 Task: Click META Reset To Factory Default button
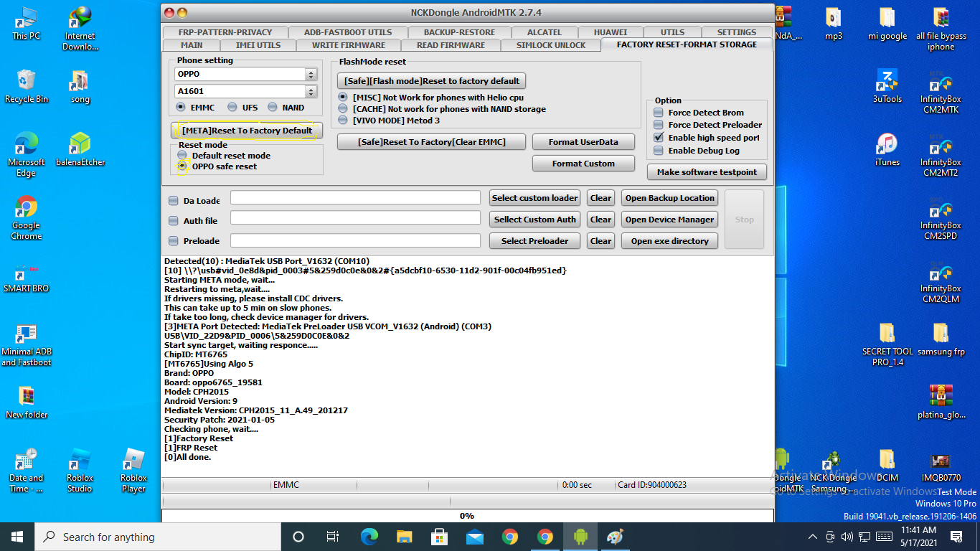pyautogui.click(x=248, y=131)
